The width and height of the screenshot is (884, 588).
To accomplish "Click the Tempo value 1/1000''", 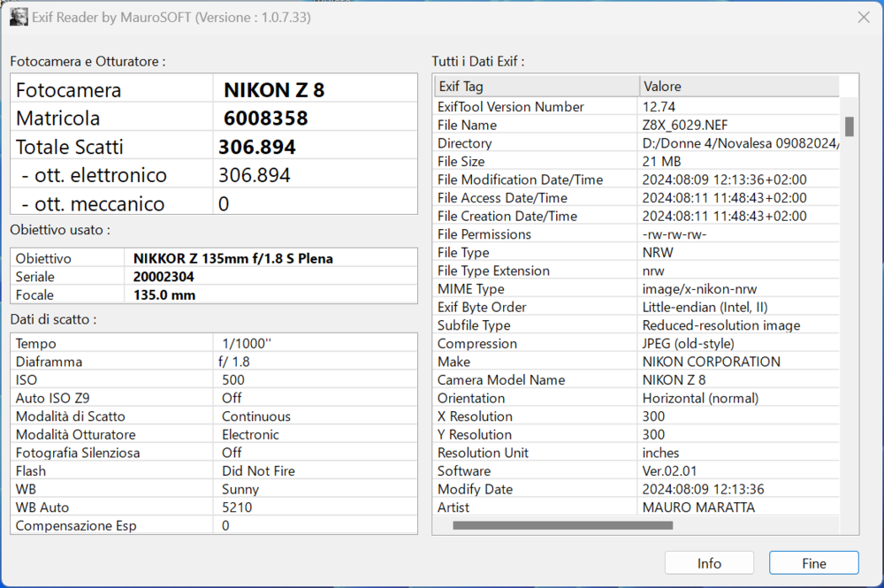I will [x=247, y=343].
